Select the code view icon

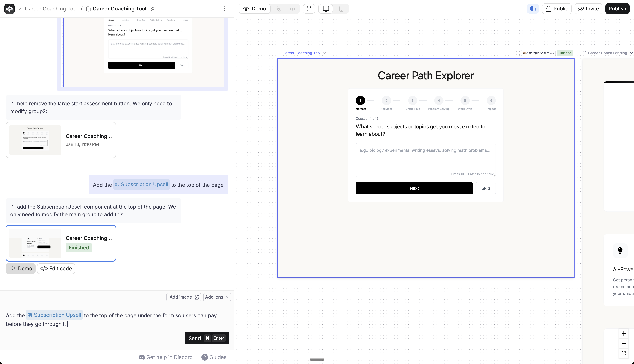pyautogui.click(x=292, y=9)
